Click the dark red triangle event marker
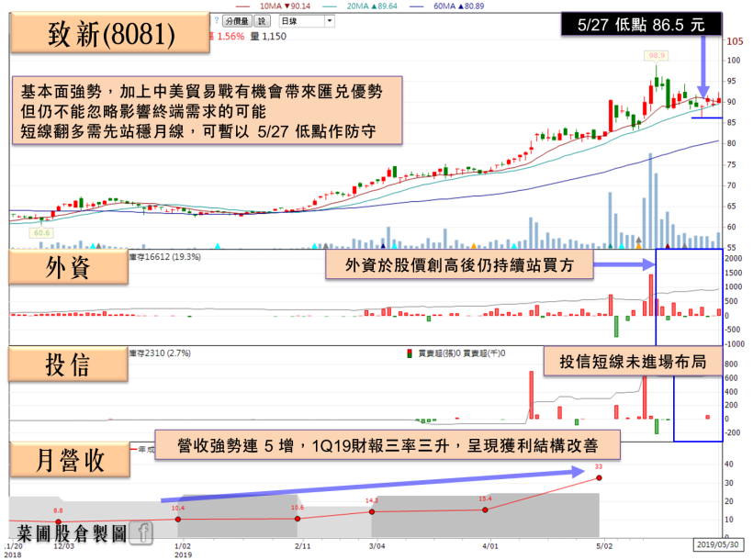The image size is (753, 560). [668, 246]
